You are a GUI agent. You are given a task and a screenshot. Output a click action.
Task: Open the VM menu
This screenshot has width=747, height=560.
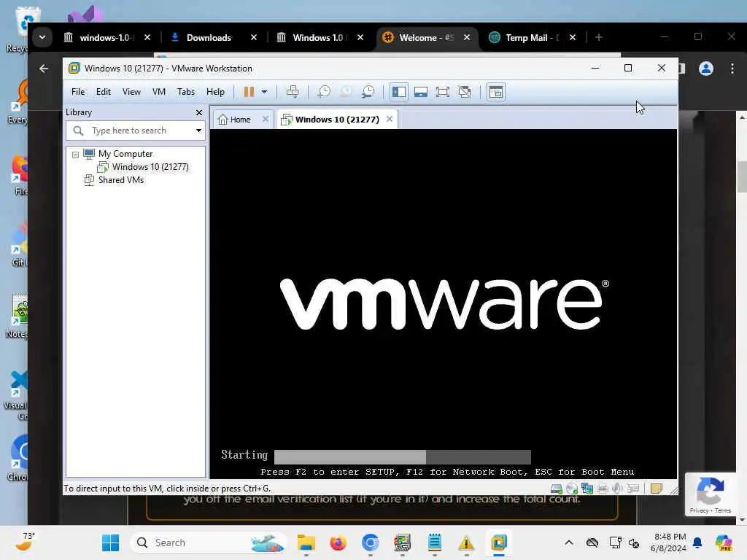(x=159, y=92)
